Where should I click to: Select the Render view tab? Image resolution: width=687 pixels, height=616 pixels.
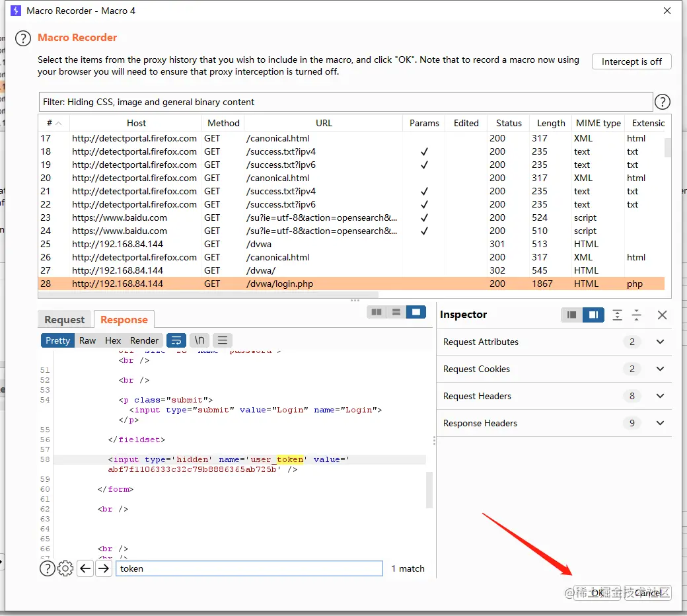144,340
